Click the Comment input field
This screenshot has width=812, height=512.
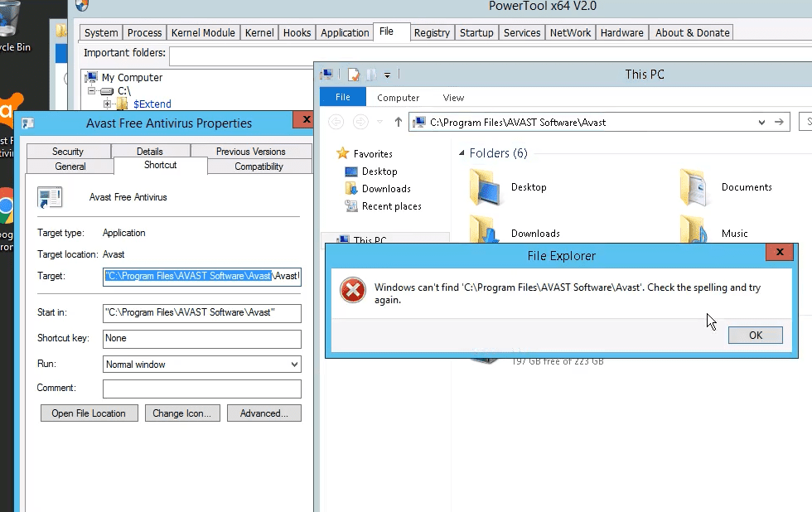202,389
